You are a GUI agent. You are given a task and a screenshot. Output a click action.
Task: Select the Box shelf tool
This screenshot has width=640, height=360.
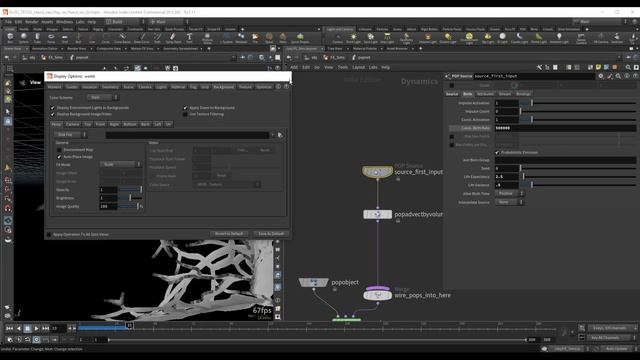point(10,38)
